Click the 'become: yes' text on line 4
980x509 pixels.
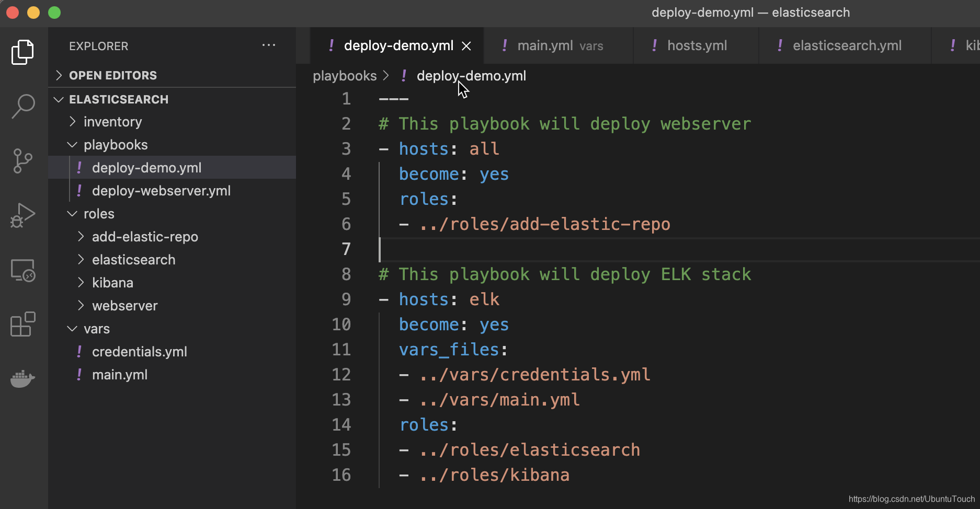[x=454, y=174]
